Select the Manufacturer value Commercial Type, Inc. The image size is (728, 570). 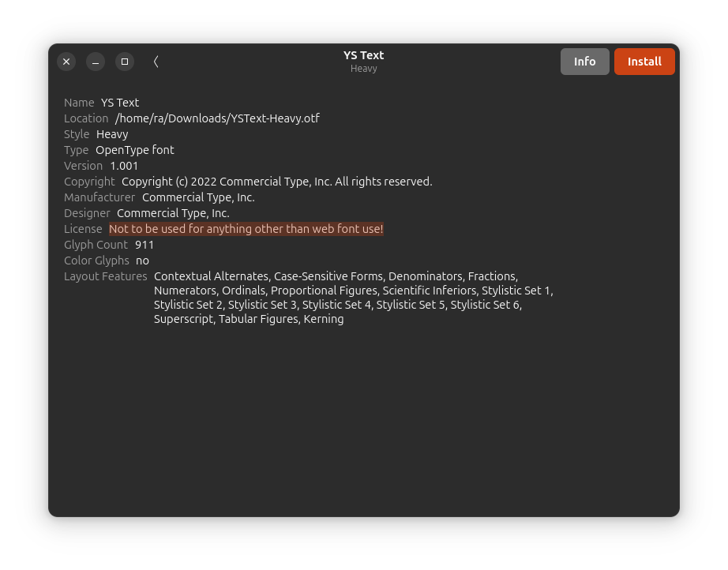198,197
